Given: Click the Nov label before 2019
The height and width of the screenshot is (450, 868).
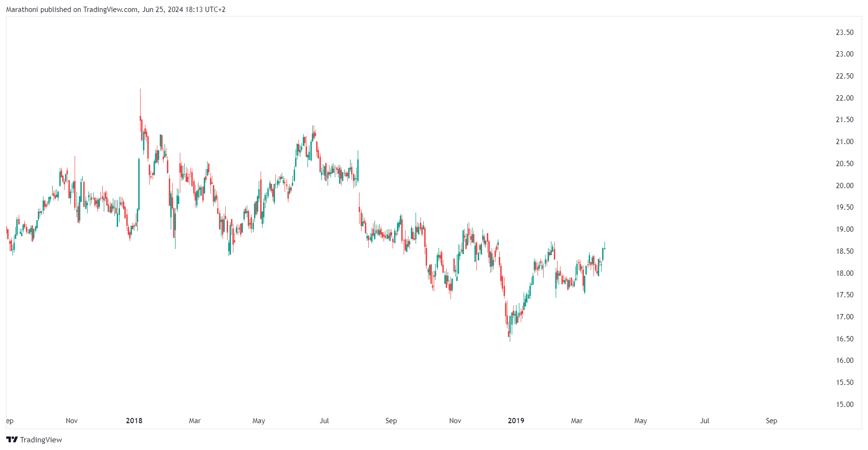Looking at the screenshot, I should tap(455, 420).
